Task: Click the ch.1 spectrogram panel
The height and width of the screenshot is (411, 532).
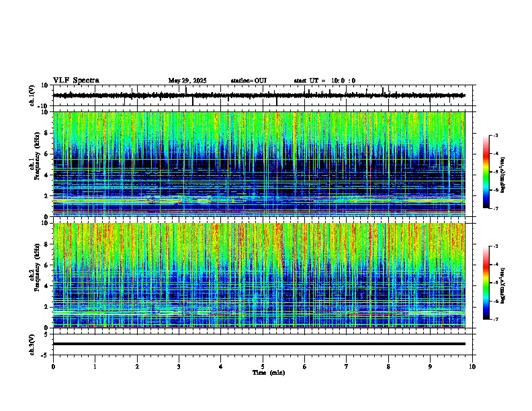Action: [259, 164]
